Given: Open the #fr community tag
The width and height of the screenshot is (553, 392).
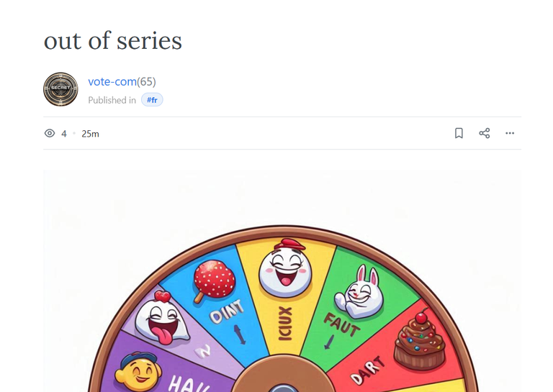Looking at the screenshot, I should point(152,100).
